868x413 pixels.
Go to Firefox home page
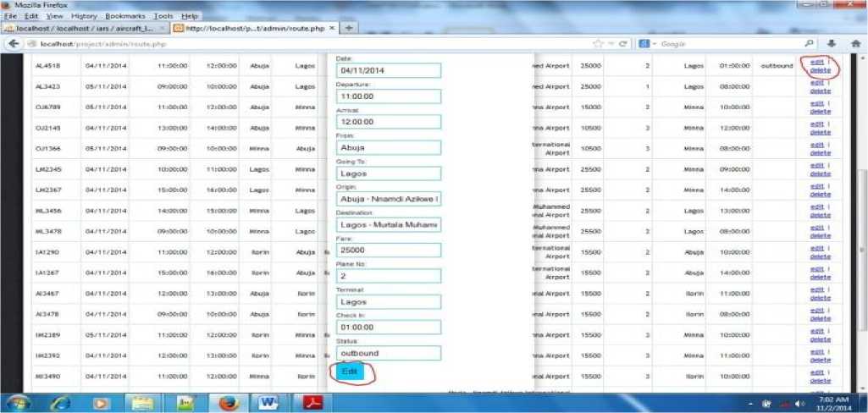855,44
